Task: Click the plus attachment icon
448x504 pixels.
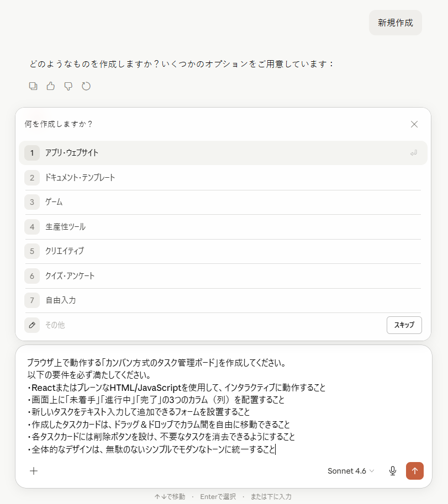Action: pos(34,471)
